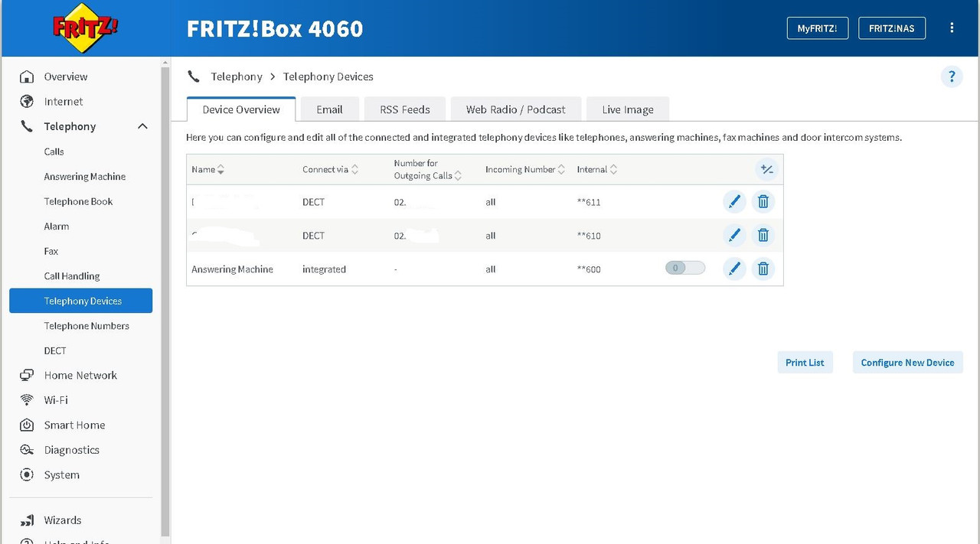
Task: Open the Live Image tab
Action: (x=628, y=109)
